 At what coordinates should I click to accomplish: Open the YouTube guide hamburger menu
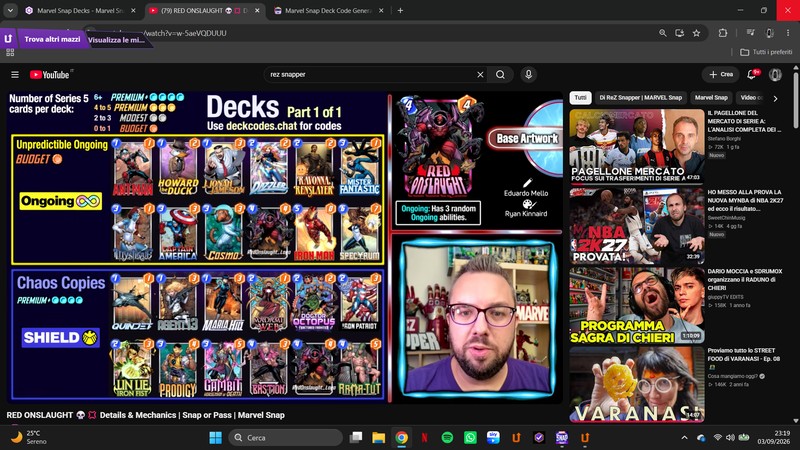pos(15,74)
